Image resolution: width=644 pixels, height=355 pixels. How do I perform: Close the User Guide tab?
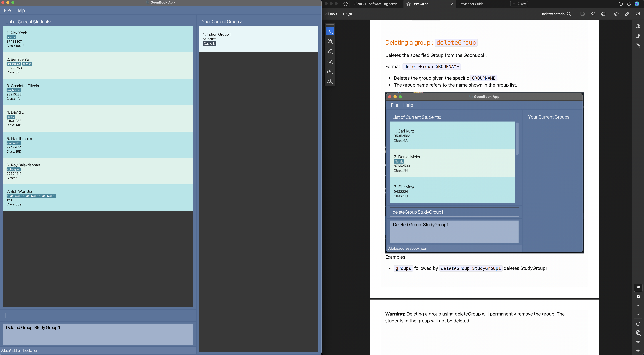(x=452, y=4)
